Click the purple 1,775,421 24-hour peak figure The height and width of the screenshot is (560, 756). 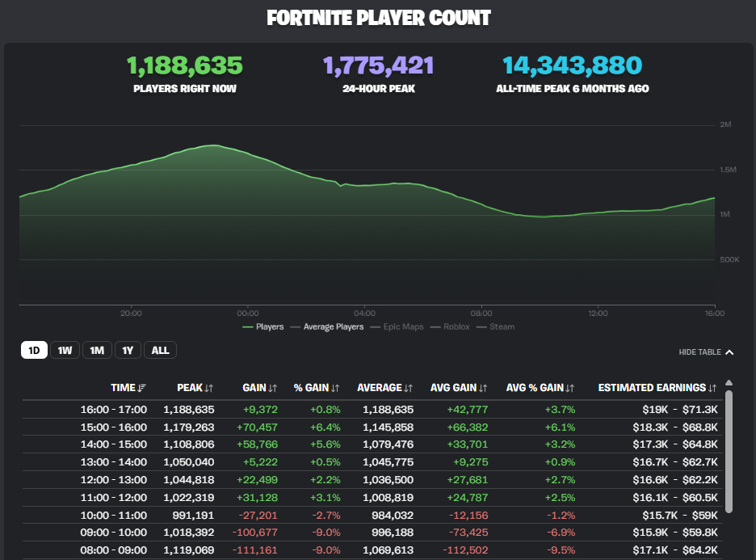(379, 65)
